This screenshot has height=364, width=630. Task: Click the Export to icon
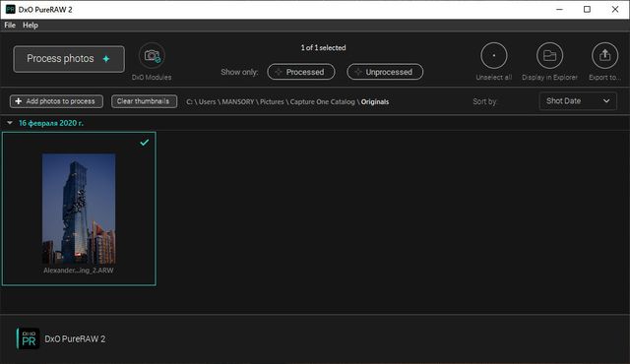coord(604,56)
